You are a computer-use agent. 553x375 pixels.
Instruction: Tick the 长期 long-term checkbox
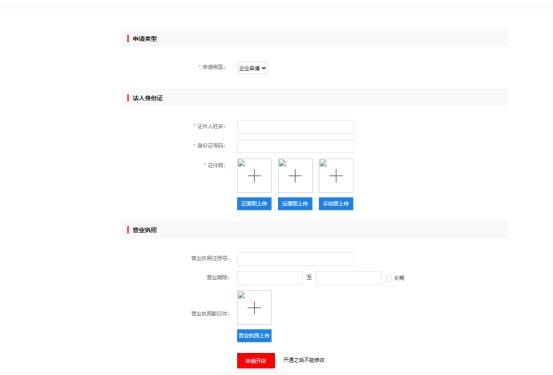pos(389,278)
